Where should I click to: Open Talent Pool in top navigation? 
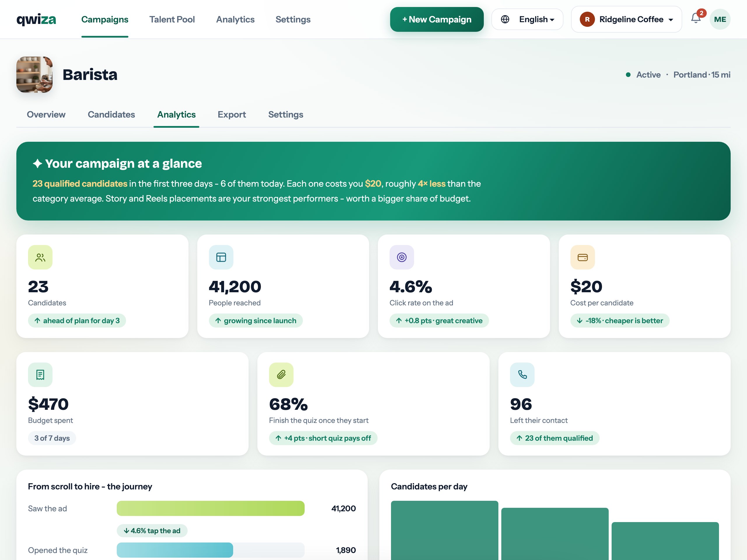(172, 19)
